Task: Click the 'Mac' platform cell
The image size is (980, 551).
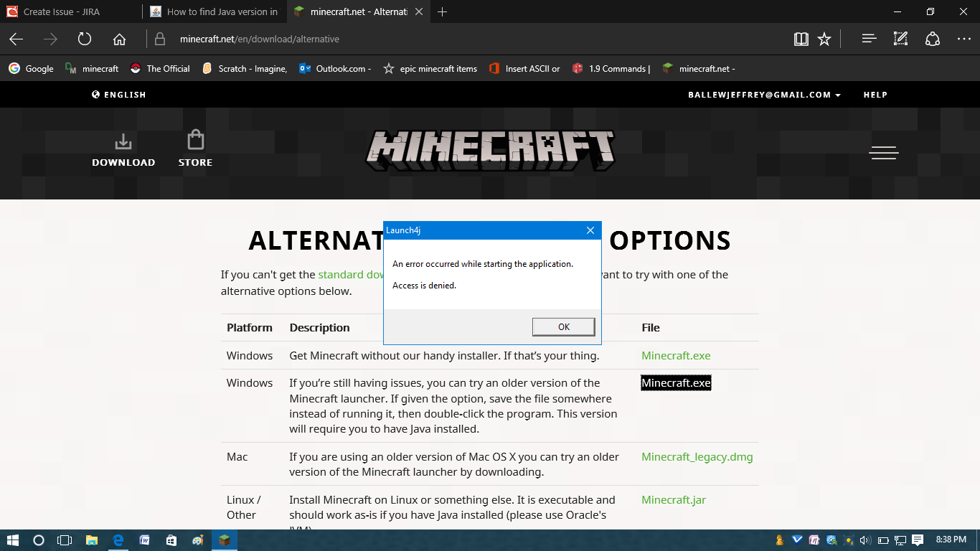Action: coord(237,457)
